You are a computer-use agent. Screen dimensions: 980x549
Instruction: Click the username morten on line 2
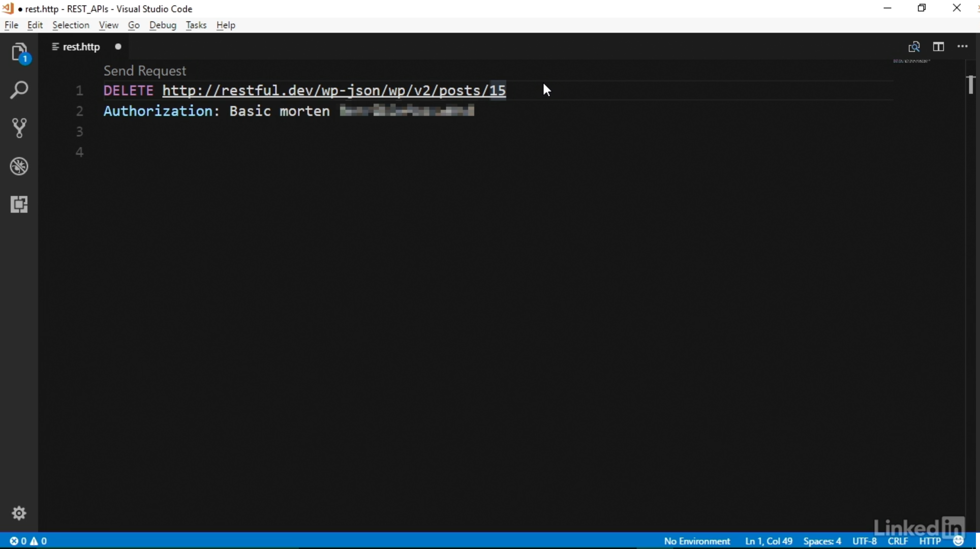(304, 111)
